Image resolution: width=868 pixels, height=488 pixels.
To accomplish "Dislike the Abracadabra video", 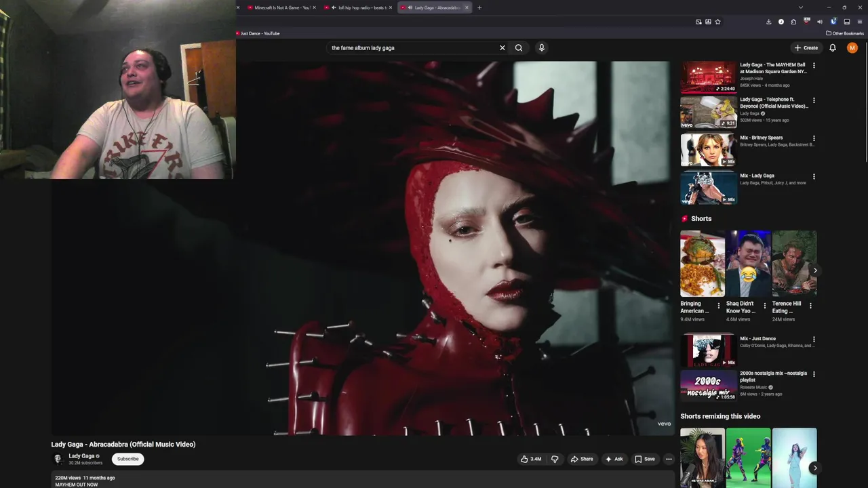I will [555, 459].
